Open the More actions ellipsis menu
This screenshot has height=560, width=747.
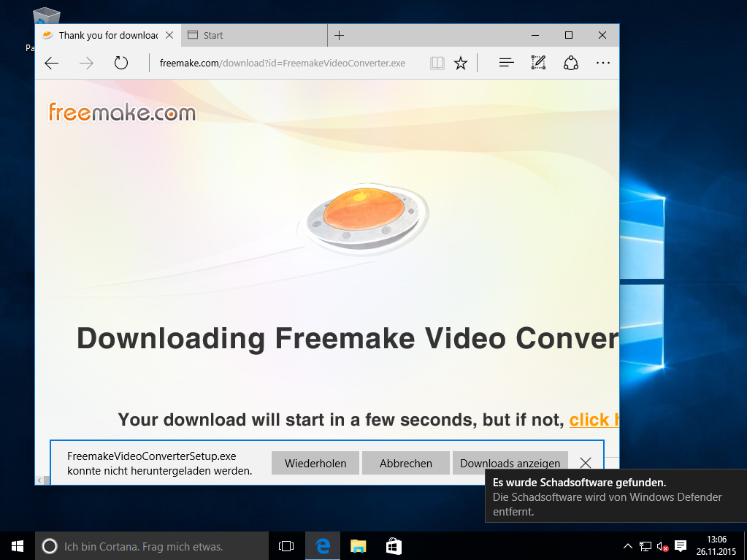pos(602,63)
